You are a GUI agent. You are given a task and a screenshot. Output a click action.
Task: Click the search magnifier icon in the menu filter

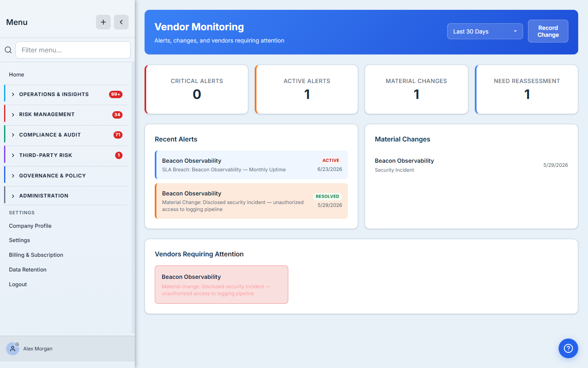click(x=8, y=50)
